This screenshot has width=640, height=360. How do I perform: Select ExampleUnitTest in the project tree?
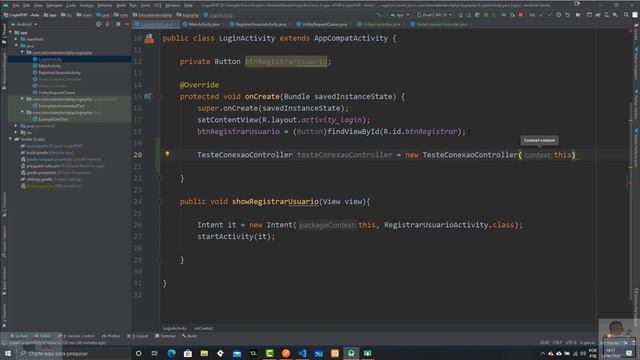coord(53,119)
